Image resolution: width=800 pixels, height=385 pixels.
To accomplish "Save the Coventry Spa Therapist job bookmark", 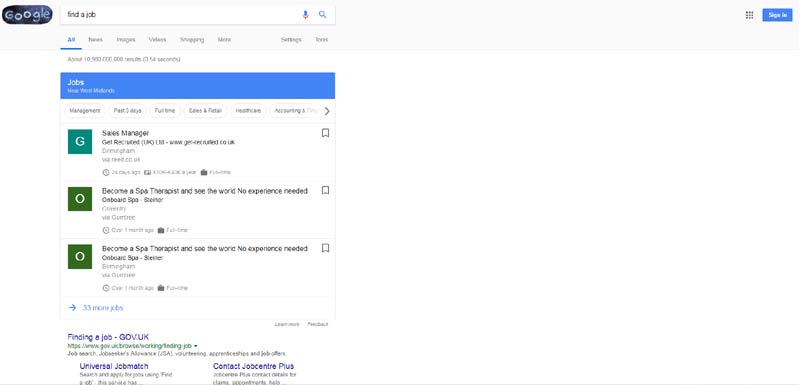I will coord(326,191).
